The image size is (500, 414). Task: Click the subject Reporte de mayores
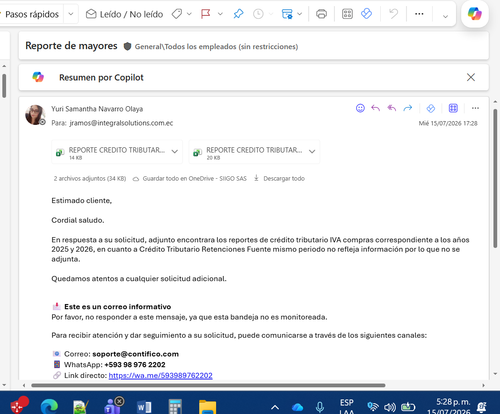click(71, 46)
